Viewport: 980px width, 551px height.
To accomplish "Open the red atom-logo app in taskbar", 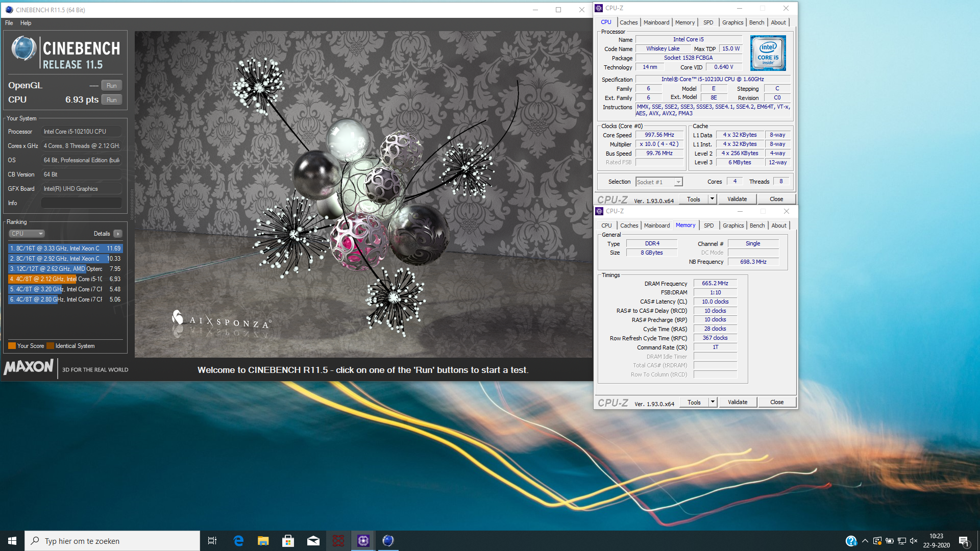I will (338, 541).
